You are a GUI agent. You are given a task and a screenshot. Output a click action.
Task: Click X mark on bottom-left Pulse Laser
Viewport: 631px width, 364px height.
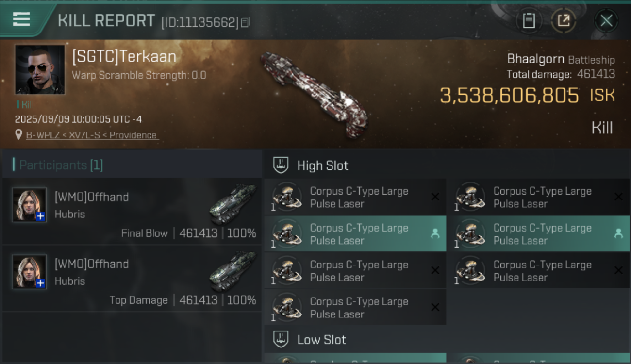[435, 307]
